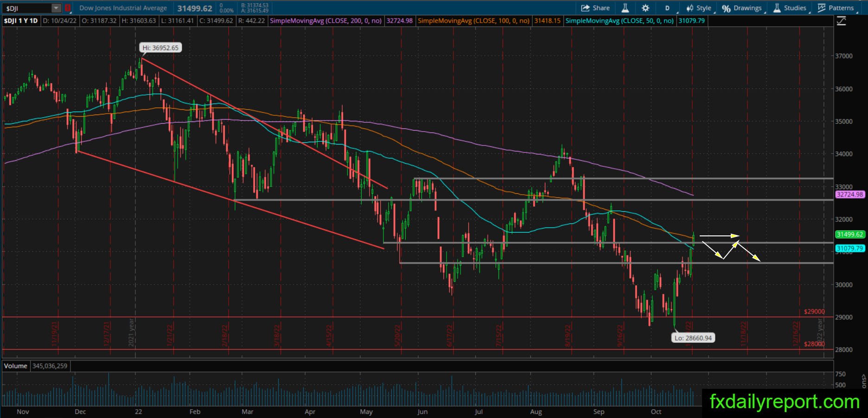Click SimpleMovingAvg 50 study label
This screenshot has height=418, width=868.
(619, 21)
